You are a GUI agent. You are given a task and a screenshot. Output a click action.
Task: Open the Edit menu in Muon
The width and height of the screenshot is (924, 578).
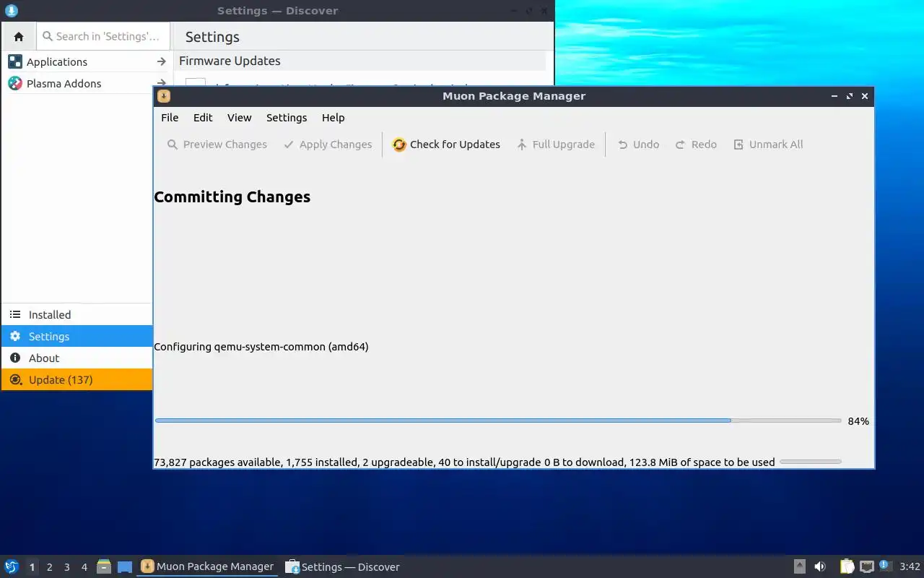(x=203, y=118)
